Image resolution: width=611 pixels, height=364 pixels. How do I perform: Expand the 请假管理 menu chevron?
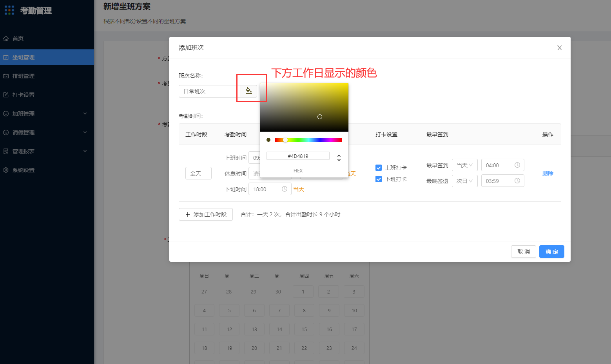coord(85,132)
